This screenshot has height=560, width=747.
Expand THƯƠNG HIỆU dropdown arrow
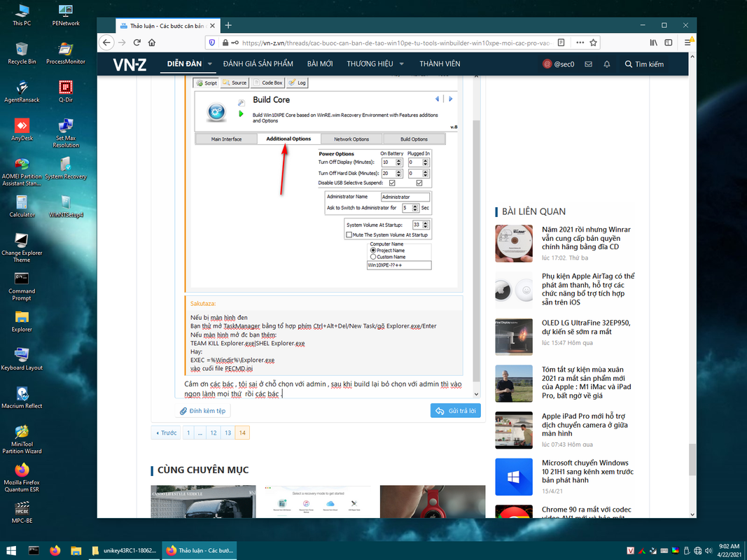coord(401,64)
